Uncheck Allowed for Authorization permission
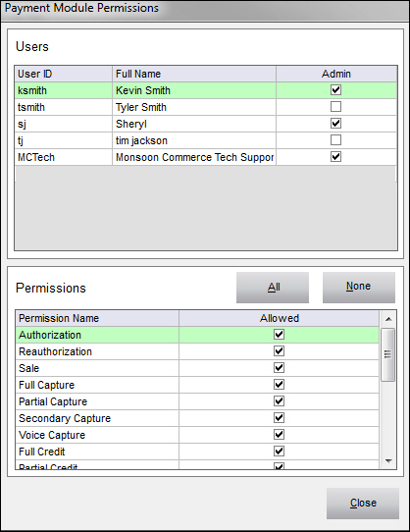410x532 pixels. point(279,334)
